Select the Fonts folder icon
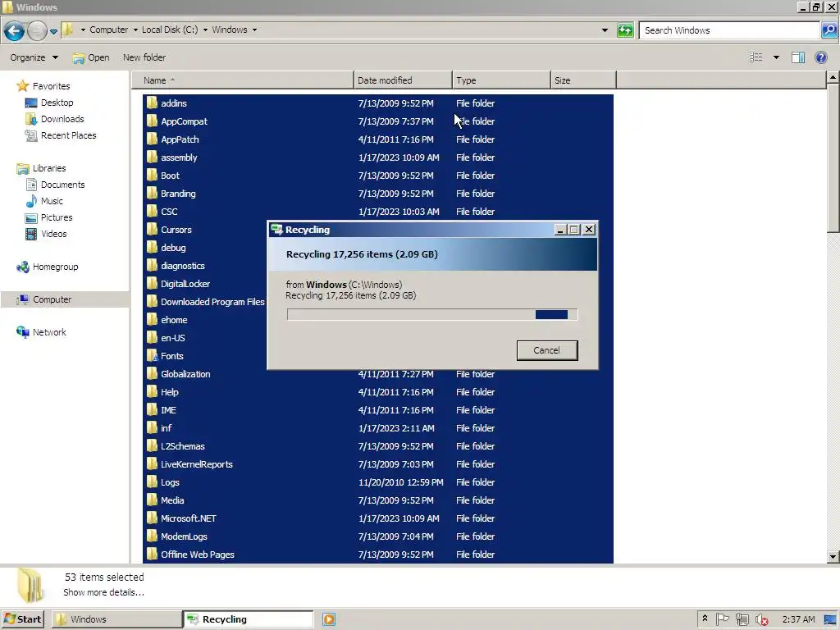 152,356
